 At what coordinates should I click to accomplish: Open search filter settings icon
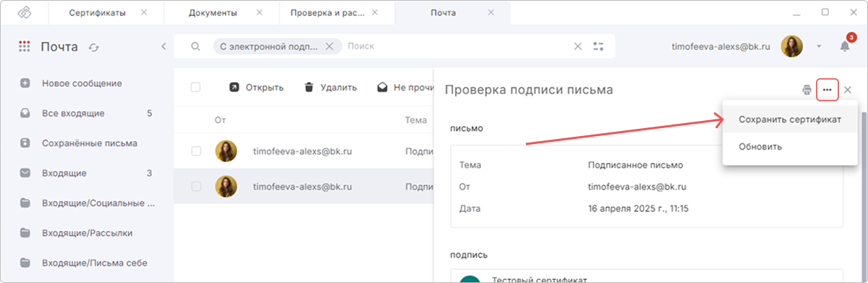click(x=598, y=46)
